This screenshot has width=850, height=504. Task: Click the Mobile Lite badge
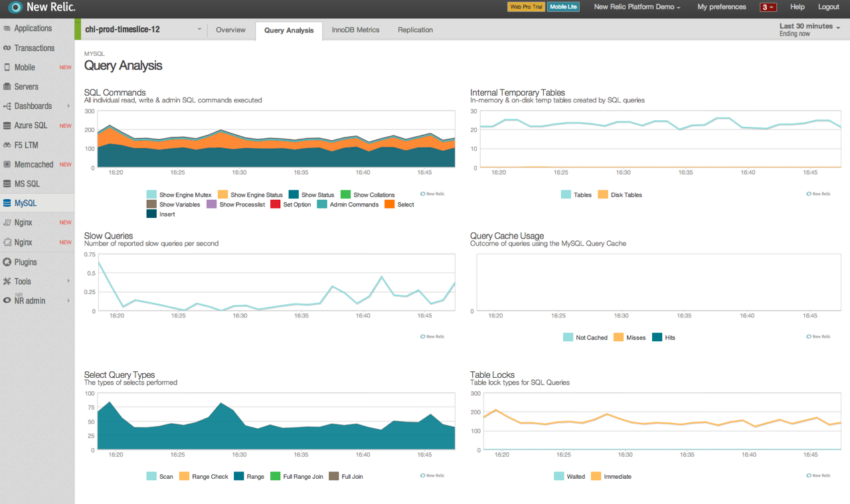[564, 7]
